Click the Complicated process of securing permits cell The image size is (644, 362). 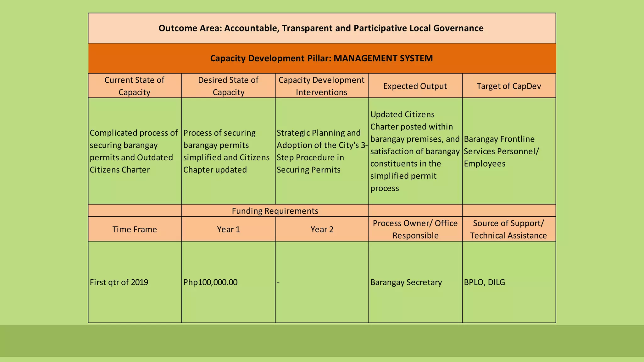pyautogui.click(x=135, y=151)
